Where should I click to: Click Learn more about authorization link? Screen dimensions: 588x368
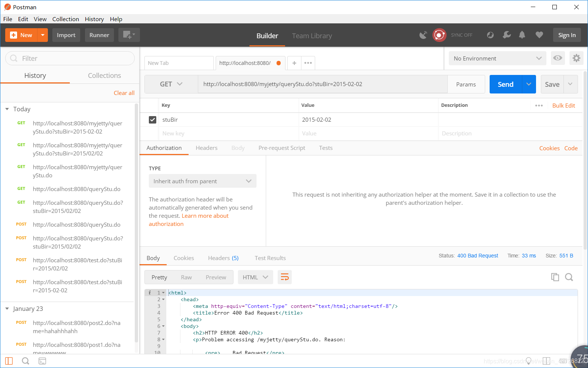tap(205, 216)
